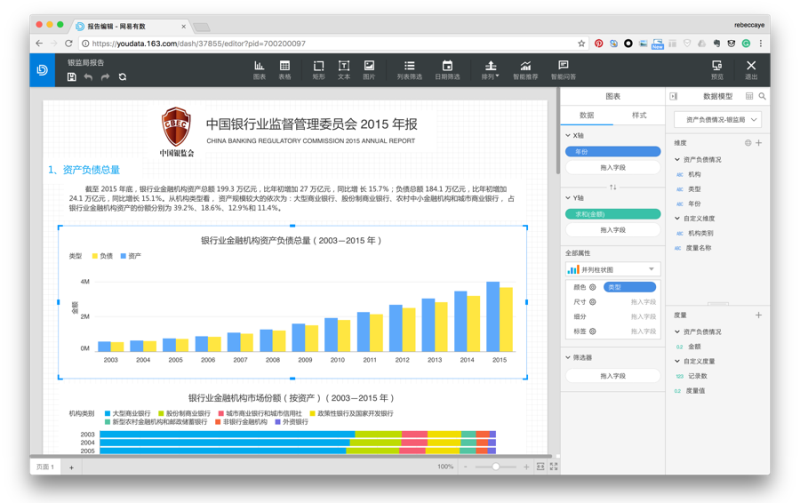Screen dimensions: 800x503
Task: Insert a table (表格) component
Action: [285, 70]
